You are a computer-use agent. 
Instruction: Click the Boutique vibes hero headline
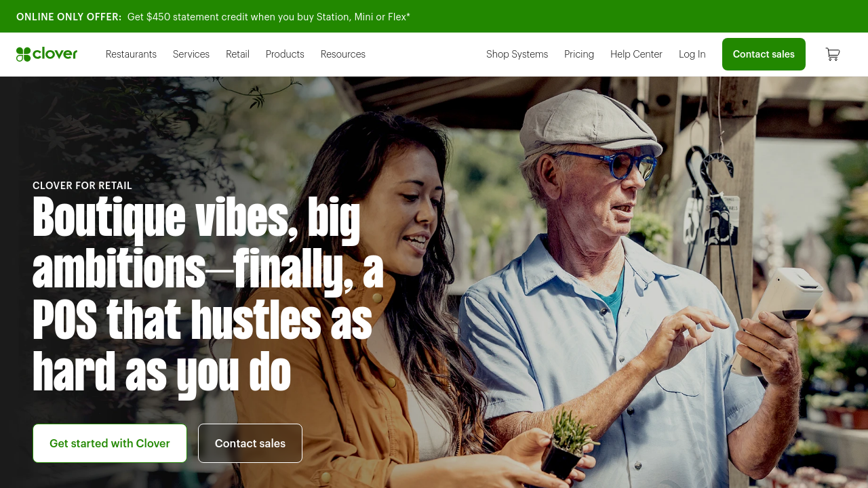tap(208, 295)
